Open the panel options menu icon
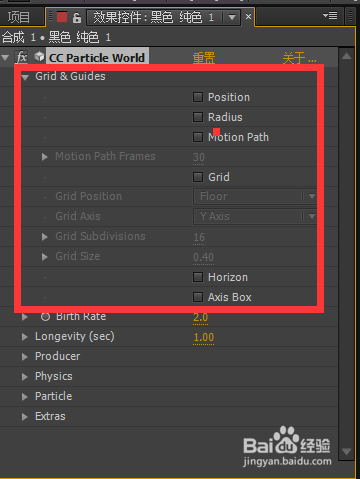This screenshot has width=360, height=479. (330, 16)
